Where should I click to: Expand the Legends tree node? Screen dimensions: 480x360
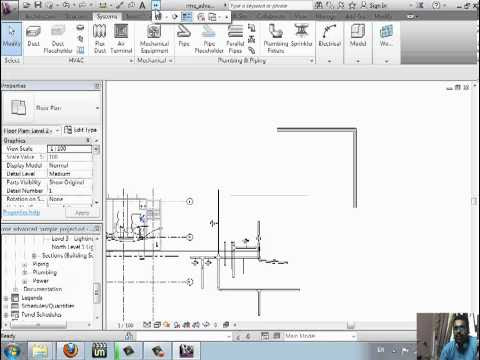coord(6,298)
